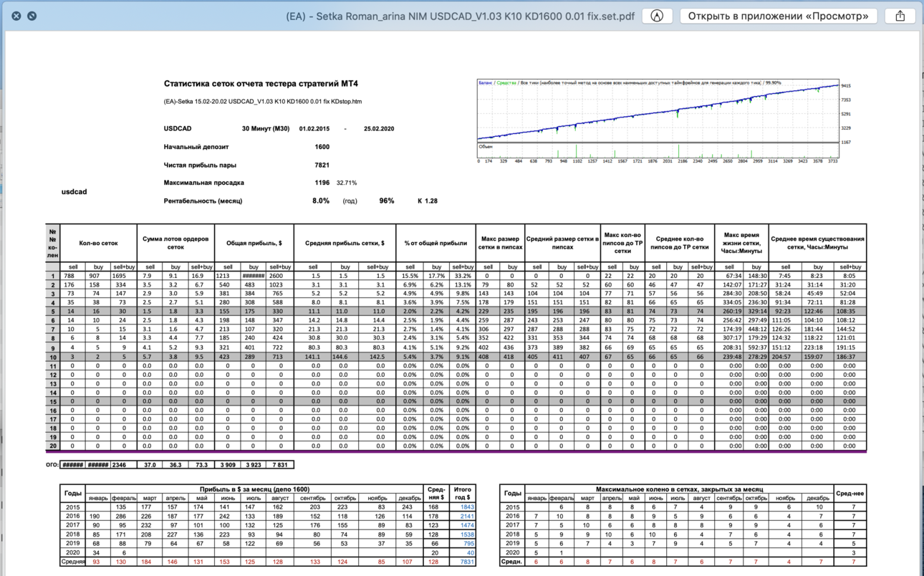
Task: Click the blue 1843 total for 2015
Action: pos(467,507)
